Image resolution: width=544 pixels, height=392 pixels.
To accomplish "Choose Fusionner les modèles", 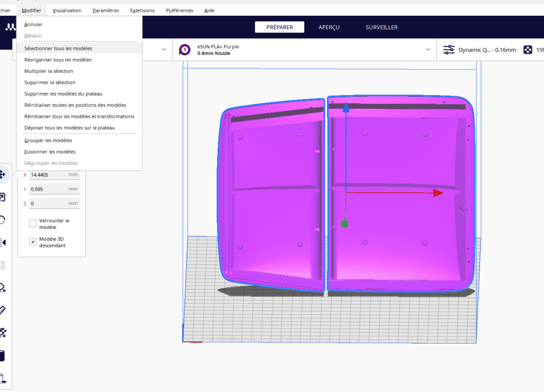I will [x=79, y=152].
